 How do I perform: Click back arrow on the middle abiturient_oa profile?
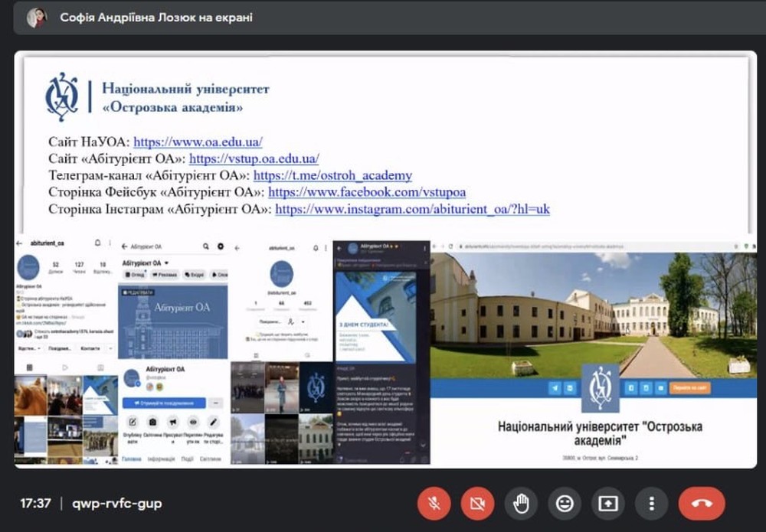[237, 249]
